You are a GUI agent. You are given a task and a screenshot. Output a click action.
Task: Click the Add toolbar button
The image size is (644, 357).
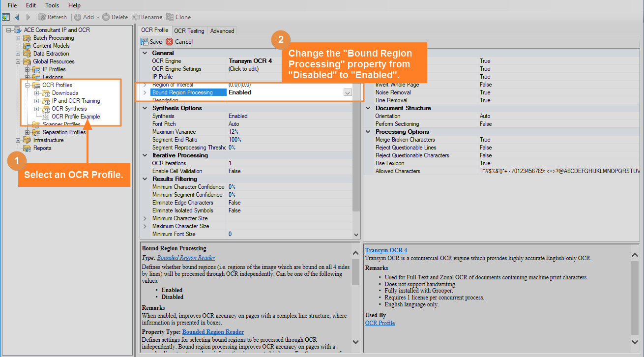click(84, 17)
